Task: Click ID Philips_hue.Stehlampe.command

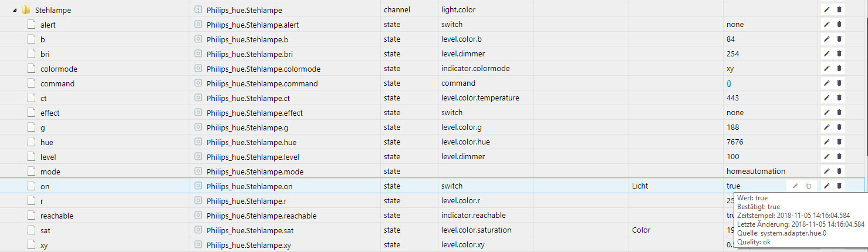Action: pos(262,83)
